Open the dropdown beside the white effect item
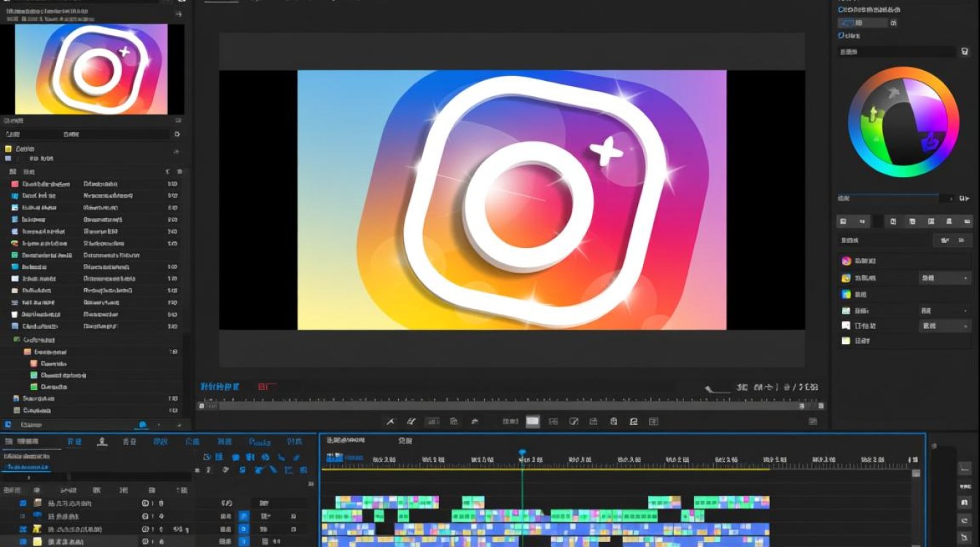 click(944, 326)
